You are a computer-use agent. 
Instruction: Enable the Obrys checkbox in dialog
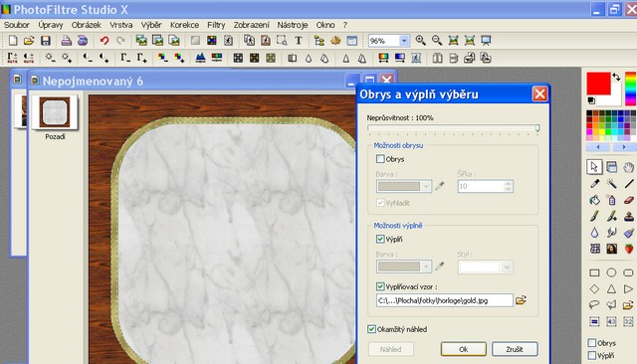click(380, 159)
